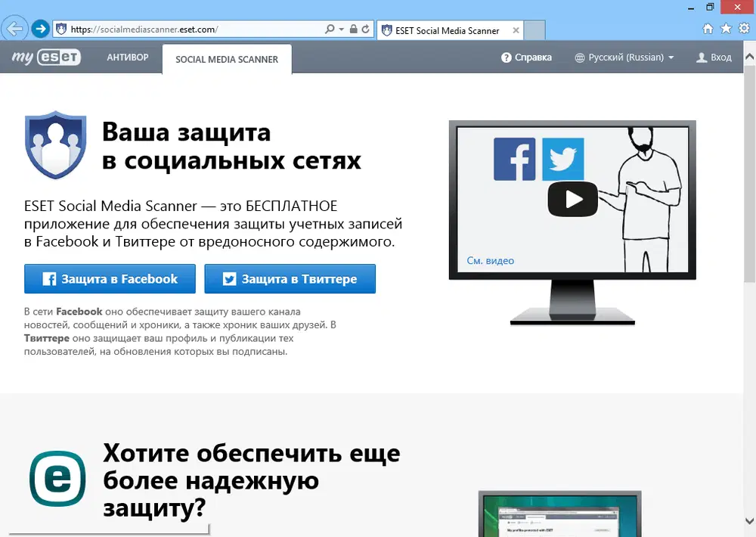Click the settings gear icon
This screenshot has width=756, height=537.
744,29
